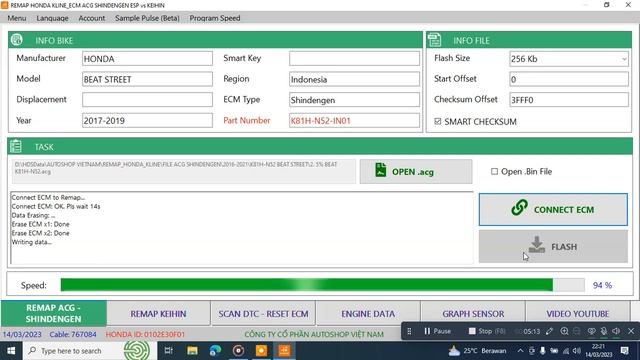Open the Menu menu
This screenshot has height=360, width=640.
pos(17,18)
